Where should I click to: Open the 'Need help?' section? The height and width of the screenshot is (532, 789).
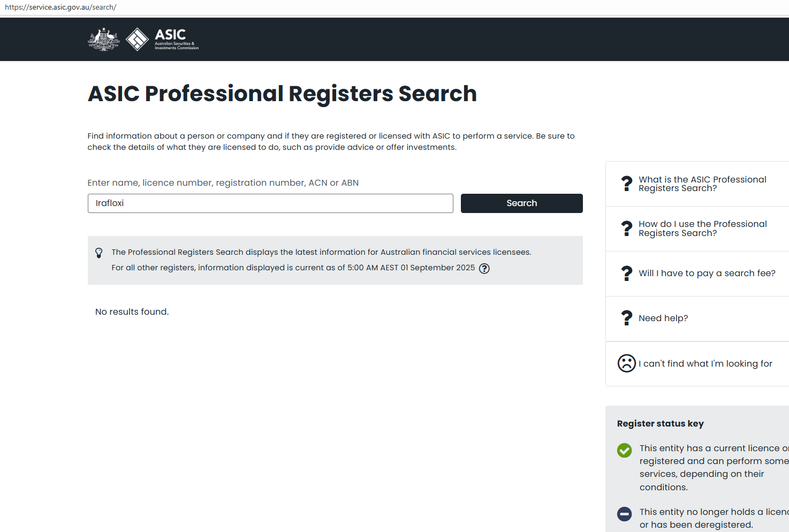pos(663,318)
